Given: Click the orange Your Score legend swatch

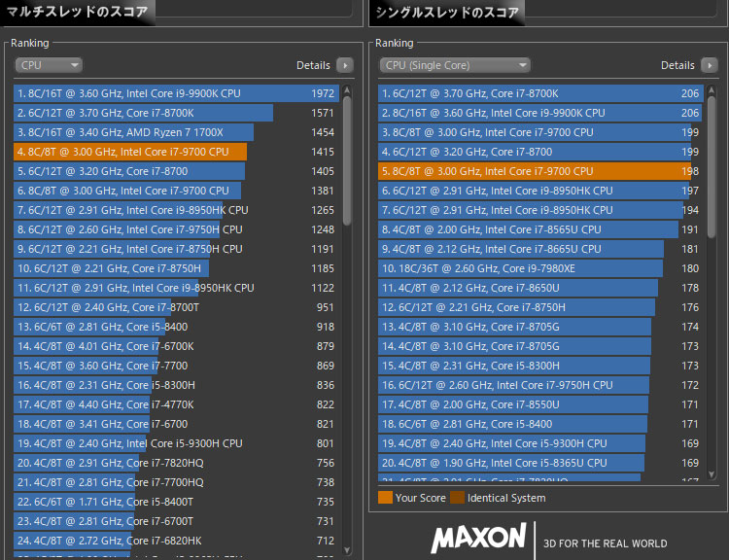Looking at the screenshot, I should (386, 498).
